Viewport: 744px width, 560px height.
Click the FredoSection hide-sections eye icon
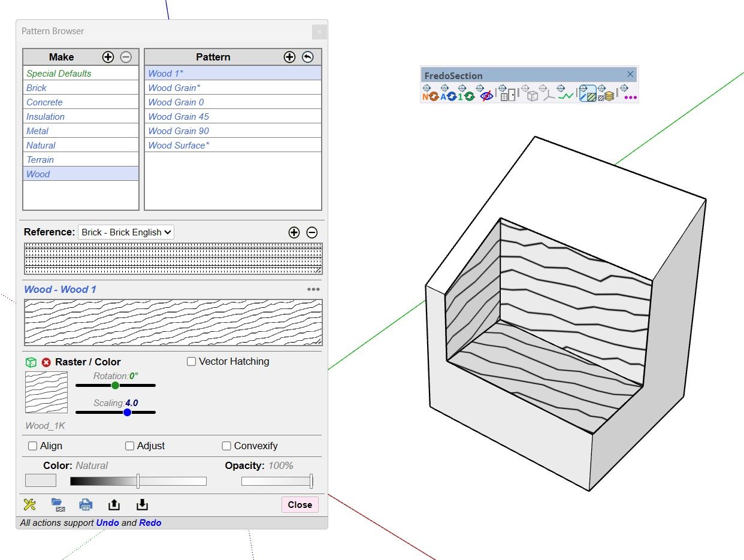(x=486, y=93)
